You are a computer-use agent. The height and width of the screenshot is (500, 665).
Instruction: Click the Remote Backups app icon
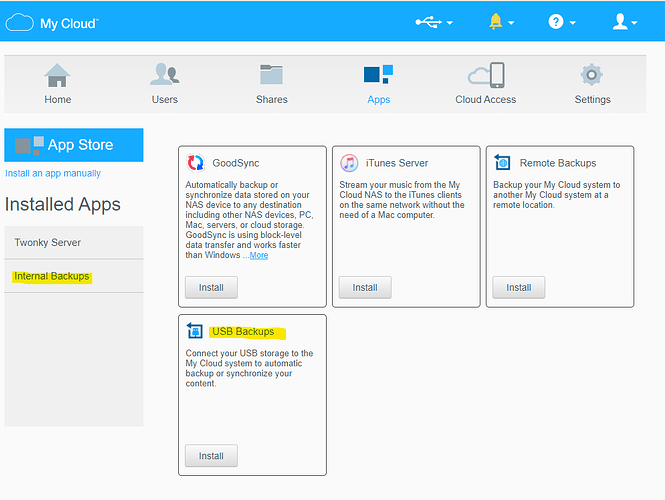click(503, 163)
